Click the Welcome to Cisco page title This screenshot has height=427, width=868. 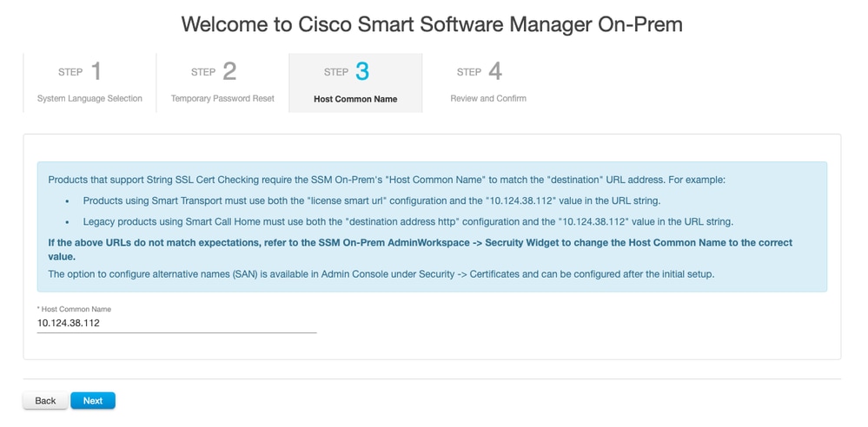[x=432, y=24]
